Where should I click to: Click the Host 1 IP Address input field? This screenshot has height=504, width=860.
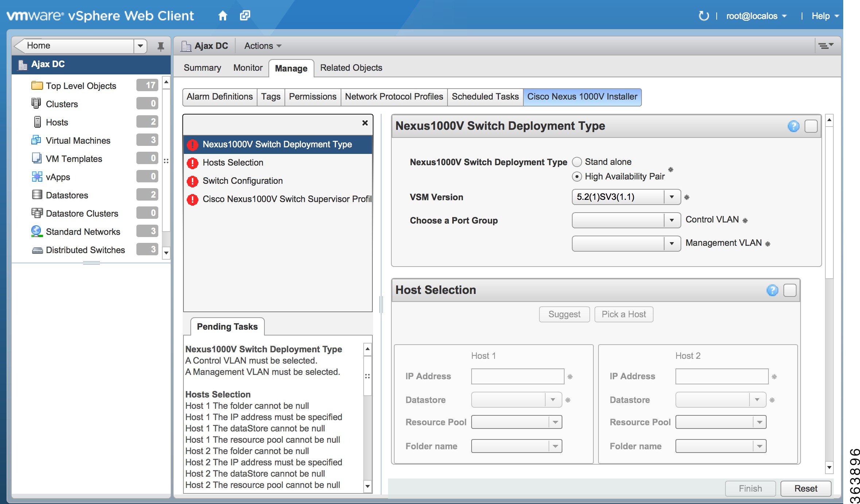click(518, 376)
